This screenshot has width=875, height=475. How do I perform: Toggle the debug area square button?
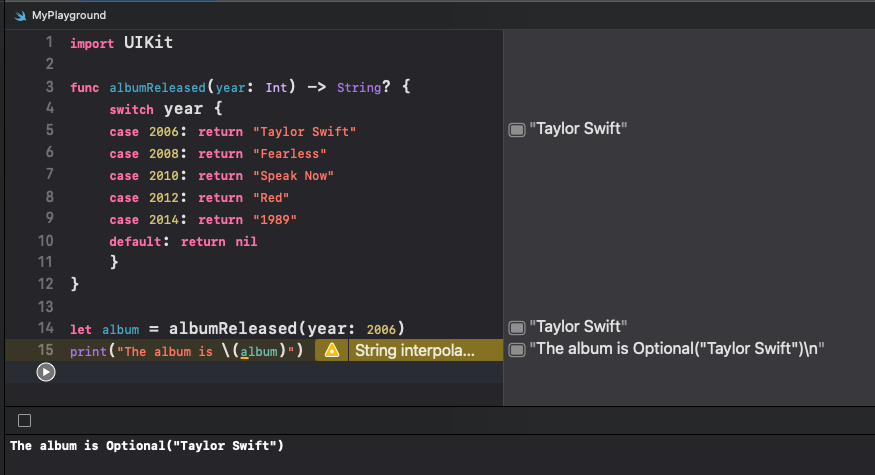point(25,420)
